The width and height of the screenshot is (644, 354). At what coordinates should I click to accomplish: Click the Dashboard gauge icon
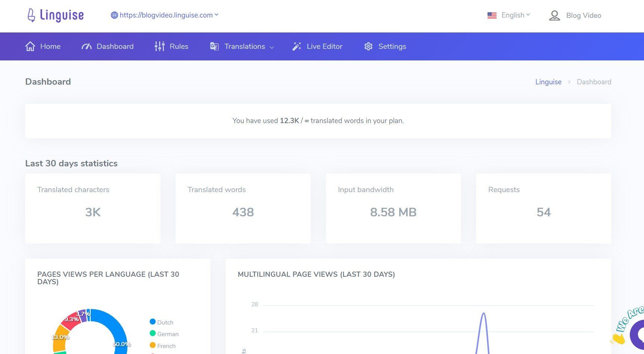coord(87,46)
